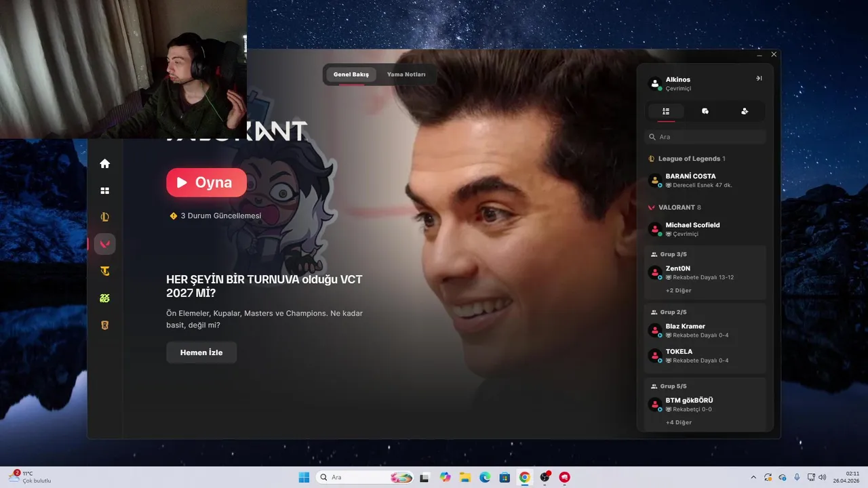This screenshot has width=868, height=488.
Task: Open the all-games grid view in the sidebar
Action: (x=104, y=190)
